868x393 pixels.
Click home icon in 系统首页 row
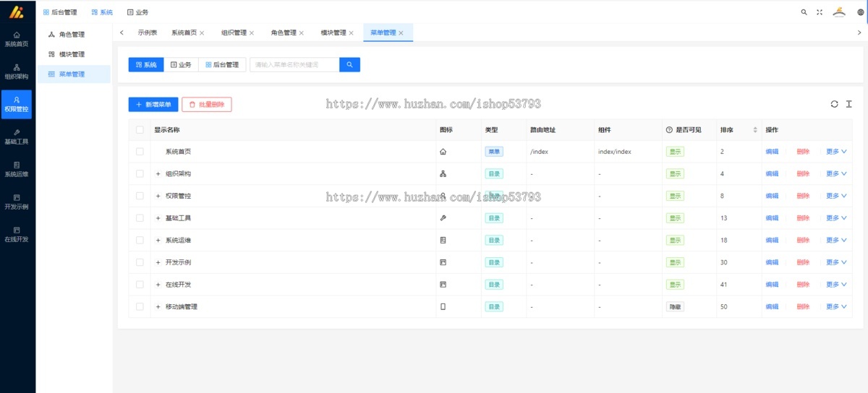point(443,152)
